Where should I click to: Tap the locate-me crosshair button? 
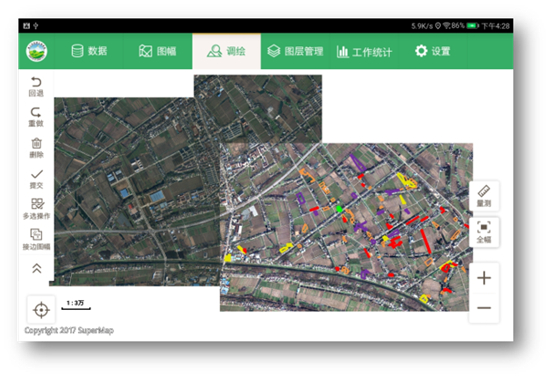41,310
